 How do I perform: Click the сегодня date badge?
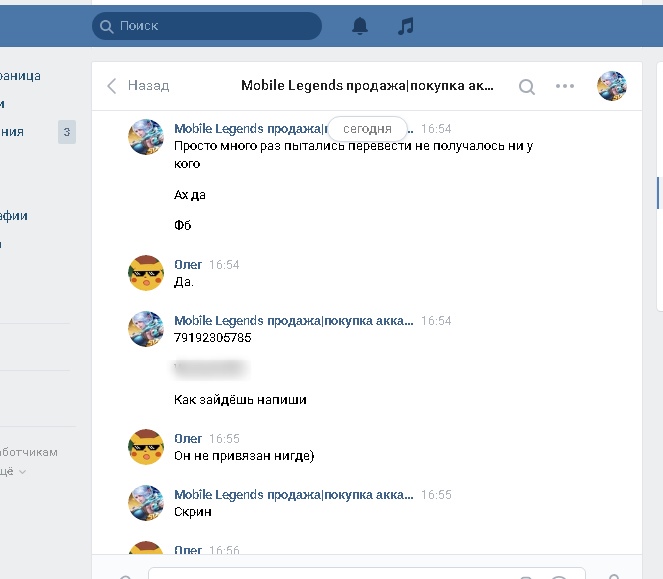click(367, 129)
